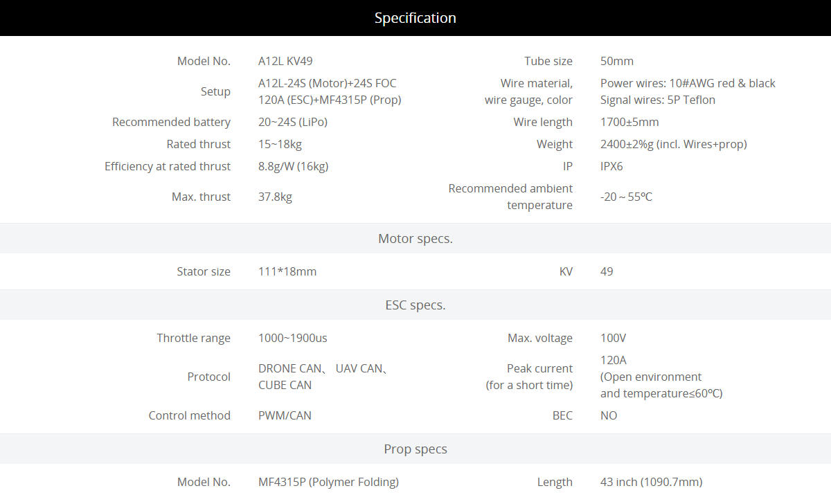Click the Prop specs section heading
The height and width of the screenshot is (504, 831).
[x=415, y=449]
